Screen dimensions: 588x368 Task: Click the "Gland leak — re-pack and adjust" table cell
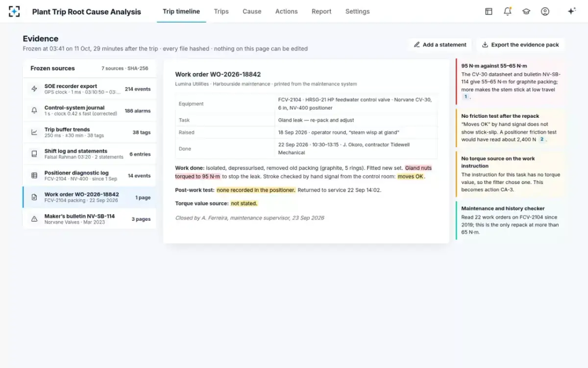click(357, 120)
